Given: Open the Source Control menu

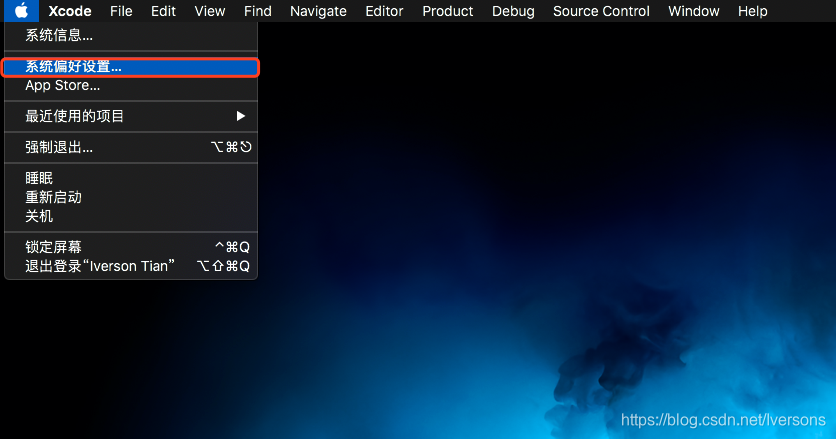Looking at the screenshot, I should tap(601, 11).
